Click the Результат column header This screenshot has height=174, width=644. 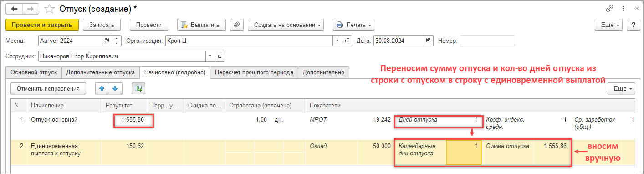(125, 105)
